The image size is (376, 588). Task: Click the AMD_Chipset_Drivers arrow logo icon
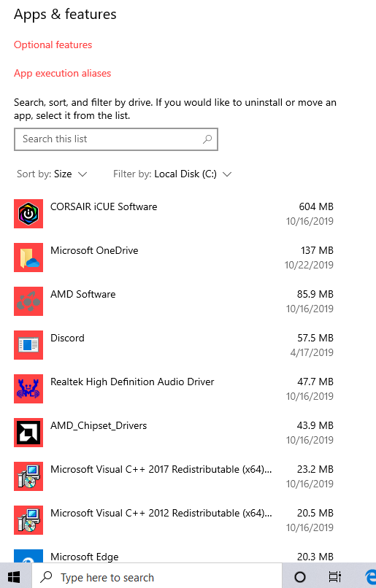pyautogui.click(x=28, y=433)
